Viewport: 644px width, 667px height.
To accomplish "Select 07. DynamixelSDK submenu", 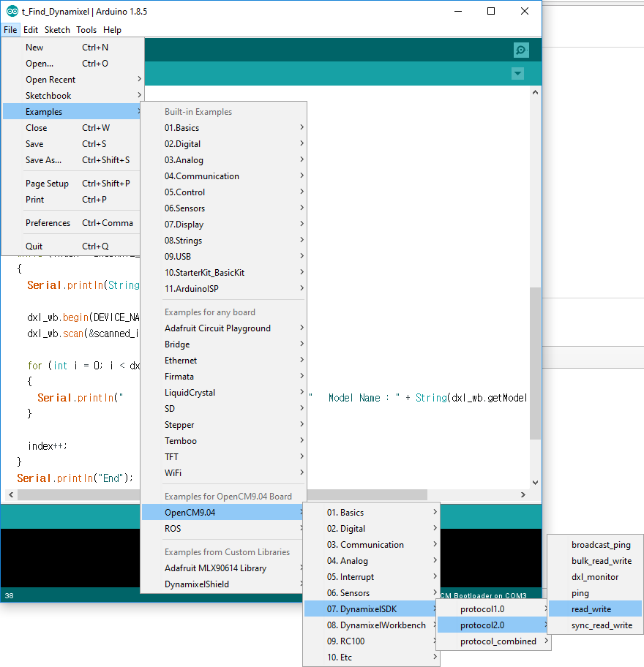I will (x=370, y=609).
